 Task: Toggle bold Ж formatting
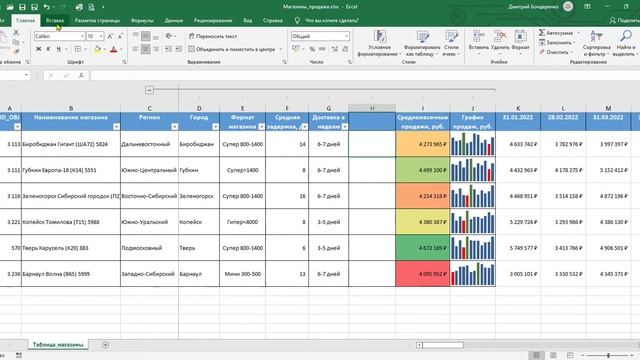38,49
